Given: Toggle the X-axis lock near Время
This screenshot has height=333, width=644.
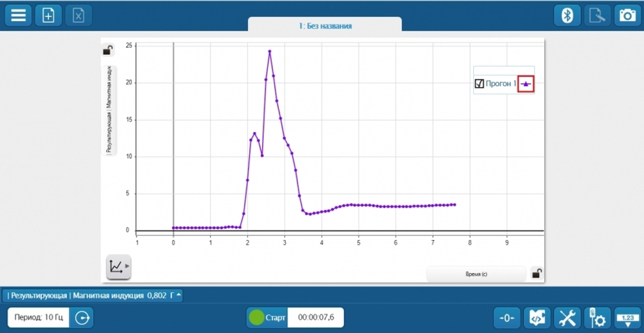Looking at the screenshot, I should coord(536,274).
